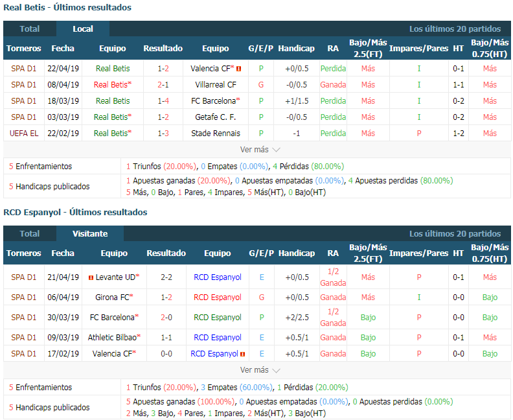Click result 1-2 versus Valencia CF
The height and width of the screenshot is (420, 513).
(x=163, y=69)
